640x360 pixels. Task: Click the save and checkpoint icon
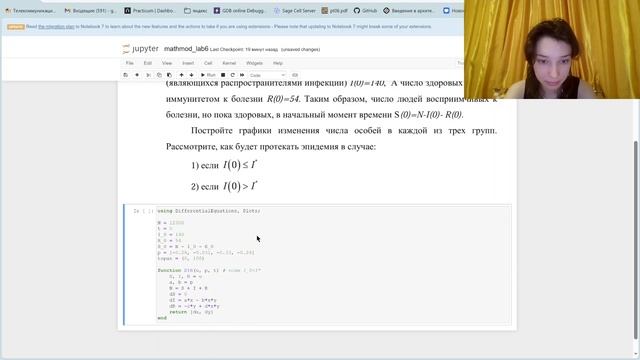(126, 75)
